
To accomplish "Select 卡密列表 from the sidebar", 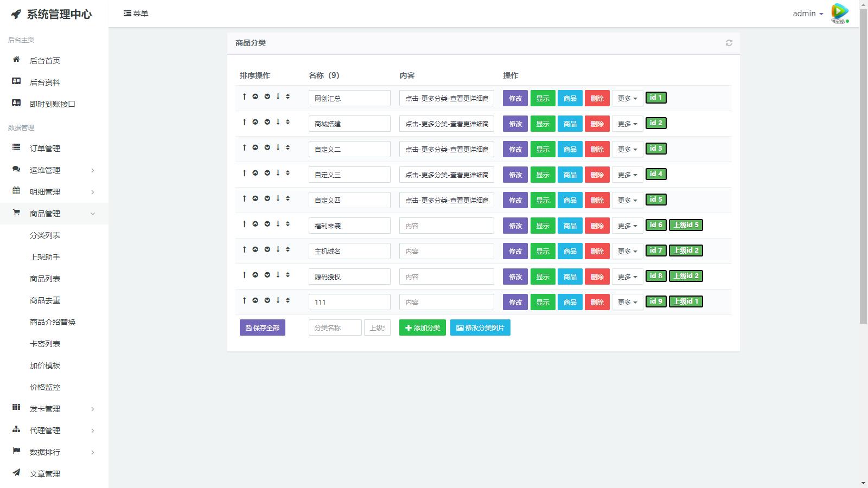I will coord(45,344).
